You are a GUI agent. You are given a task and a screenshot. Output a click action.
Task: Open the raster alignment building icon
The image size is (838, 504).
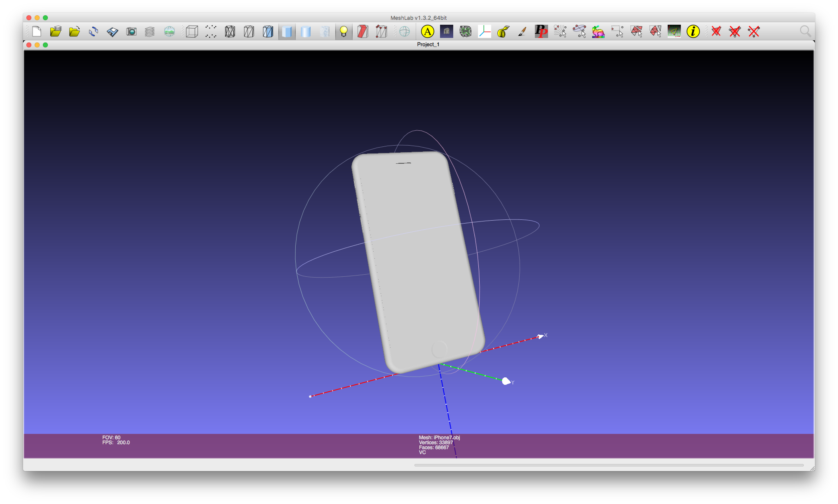pyautogui.click(x=446, y=32)
